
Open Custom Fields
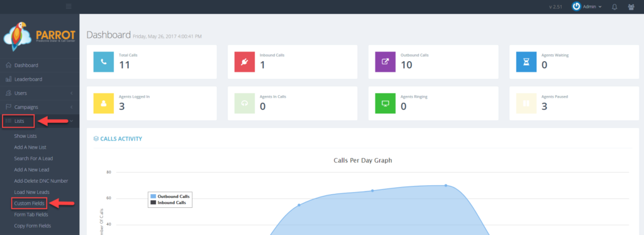tap(29, 203)
